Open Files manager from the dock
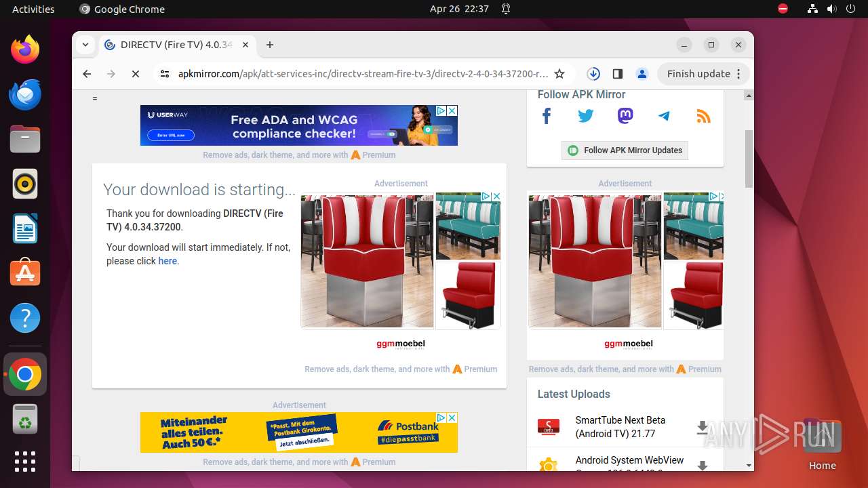This screenshot has height=488, width=868. tap(25, 139)
